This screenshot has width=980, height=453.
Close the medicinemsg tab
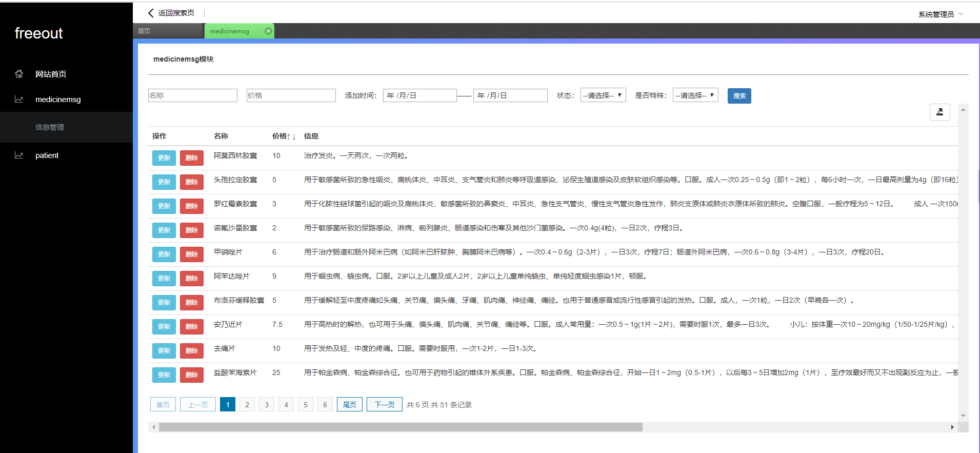coord(268,31)
